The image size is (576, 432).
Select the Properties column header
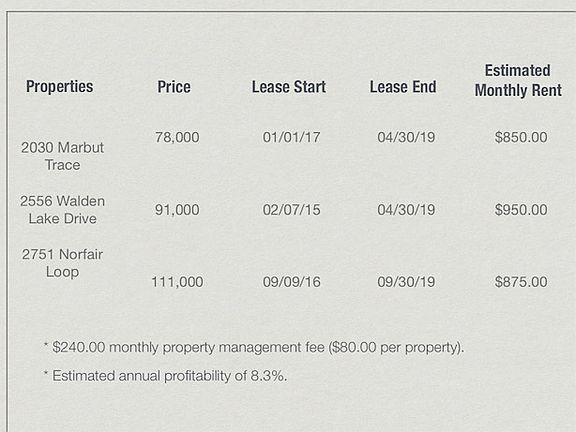tap(60, 87)
